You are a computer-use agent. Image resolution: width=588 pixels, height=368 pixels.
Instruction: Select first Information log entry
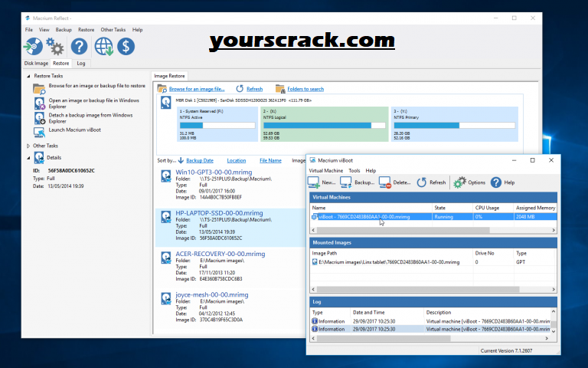click(430, 321)
